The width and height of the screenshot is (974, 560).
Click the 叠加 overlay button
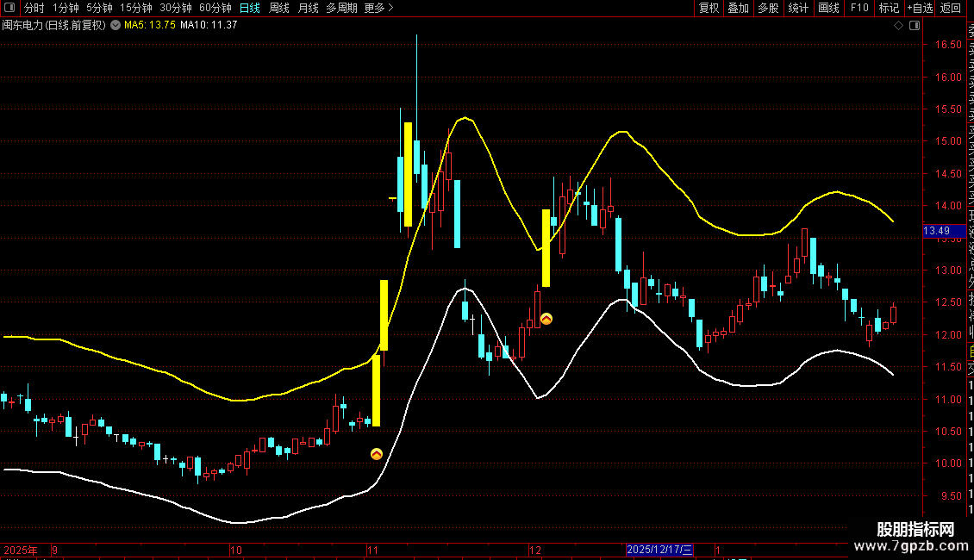point(738,8)
